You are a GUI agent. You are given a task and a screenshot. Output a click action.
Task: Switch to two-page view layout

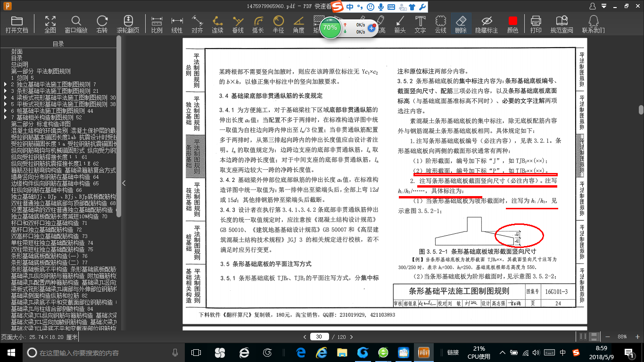coord(582,337)
